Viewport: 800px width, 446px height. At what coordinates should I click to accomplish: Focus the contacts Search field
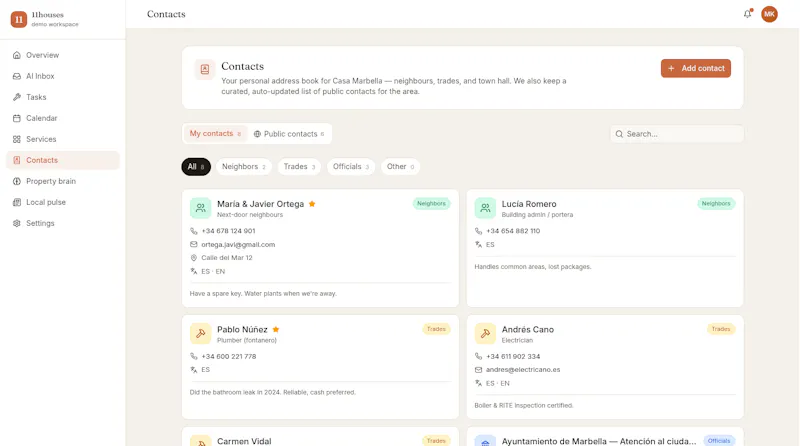(x=677, y=134)
